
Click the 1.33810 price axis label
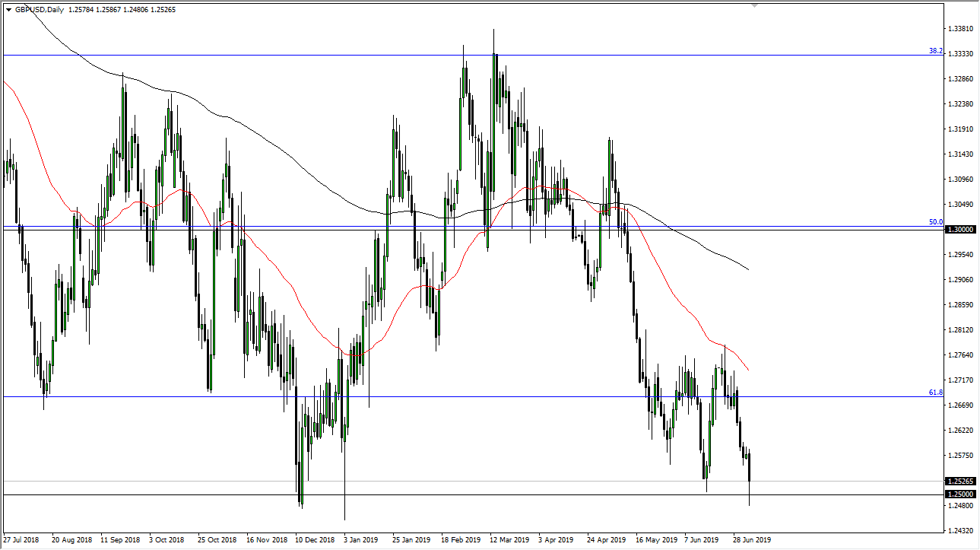[959, 28]
